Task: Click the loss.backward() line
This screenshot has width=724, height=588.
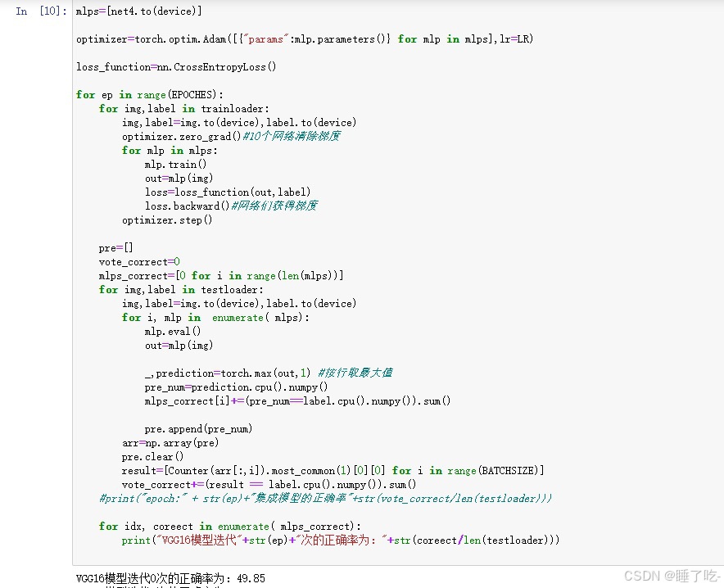Action: 231,206
